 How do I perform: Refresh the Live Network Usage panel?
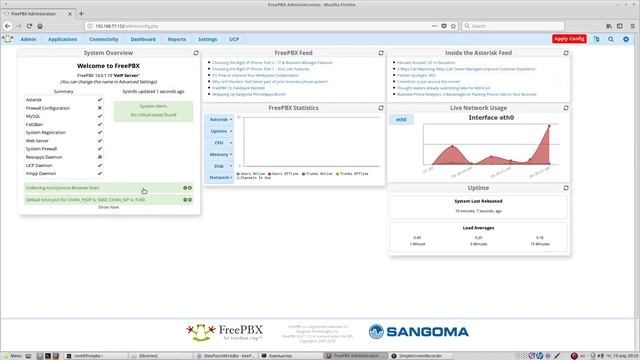click(566, 108)
